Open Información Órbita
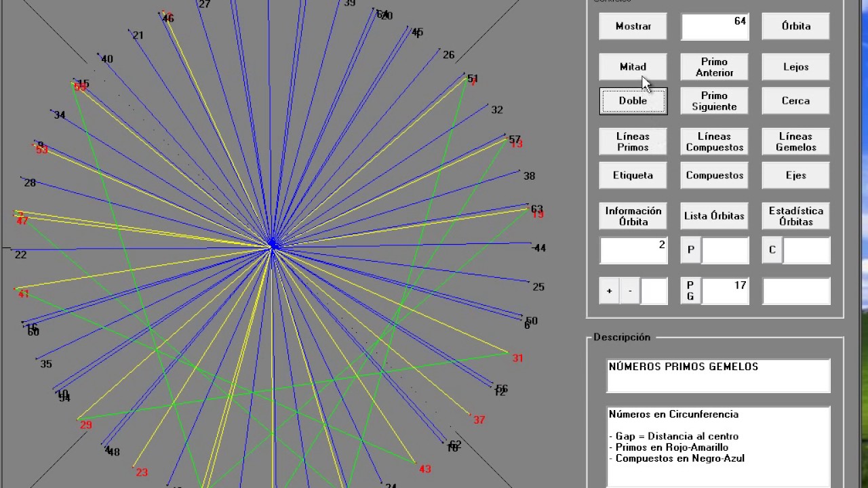The height and width of the screenshot is (488, 868). tap(633, 216)
